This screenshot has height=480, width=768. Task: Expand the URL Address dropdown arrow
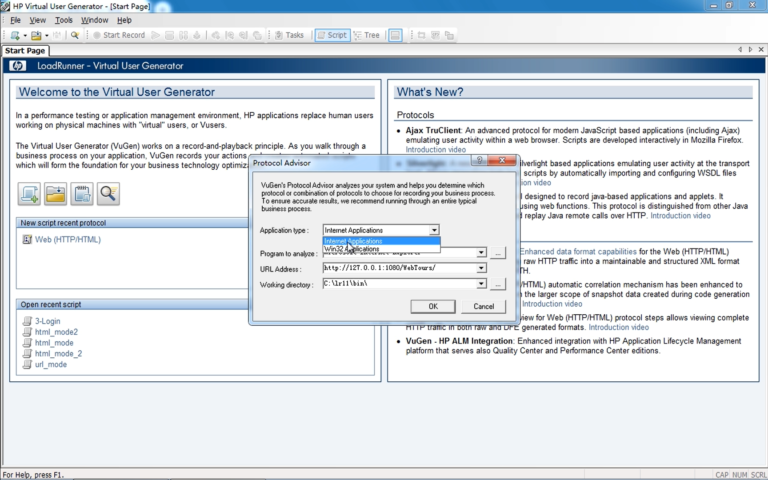pyautogui.click(x=481, y=268)
